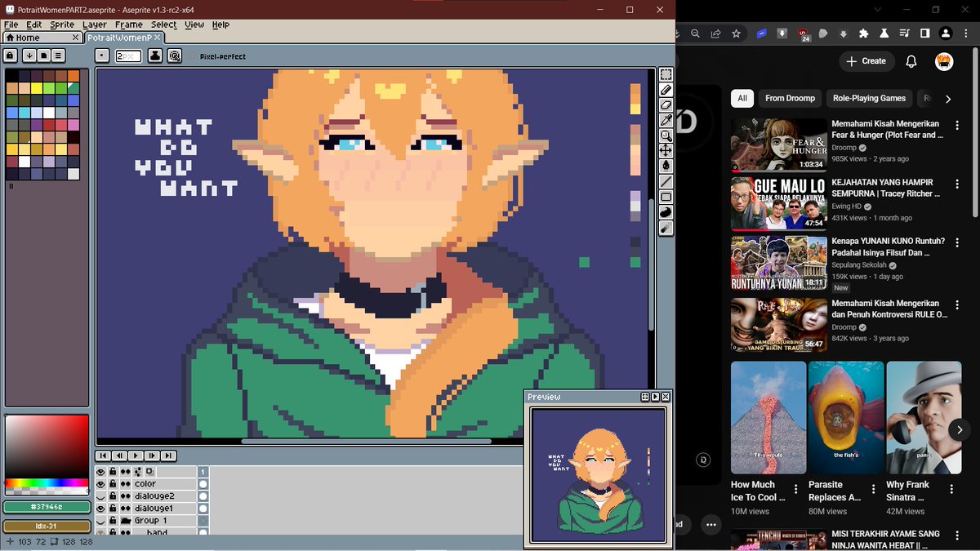Open the brush type selector
Screen dimensions: 980x551
[101, 56]
